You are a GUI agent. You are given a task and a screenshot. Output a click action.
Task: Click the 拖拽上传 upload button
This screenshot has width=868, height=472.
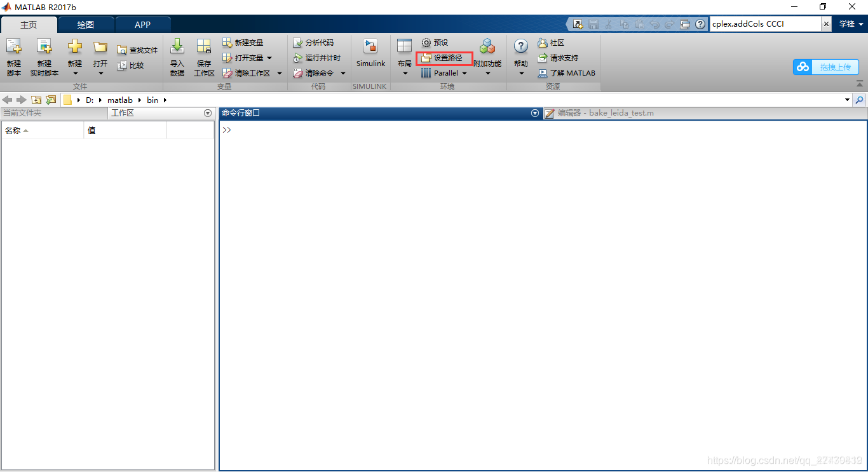point(825,67)
